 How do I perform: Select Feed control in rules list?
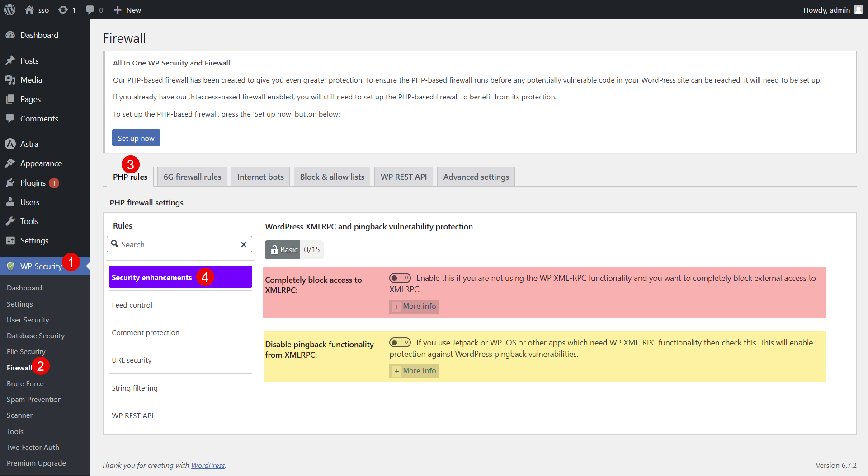click(132, 305)
